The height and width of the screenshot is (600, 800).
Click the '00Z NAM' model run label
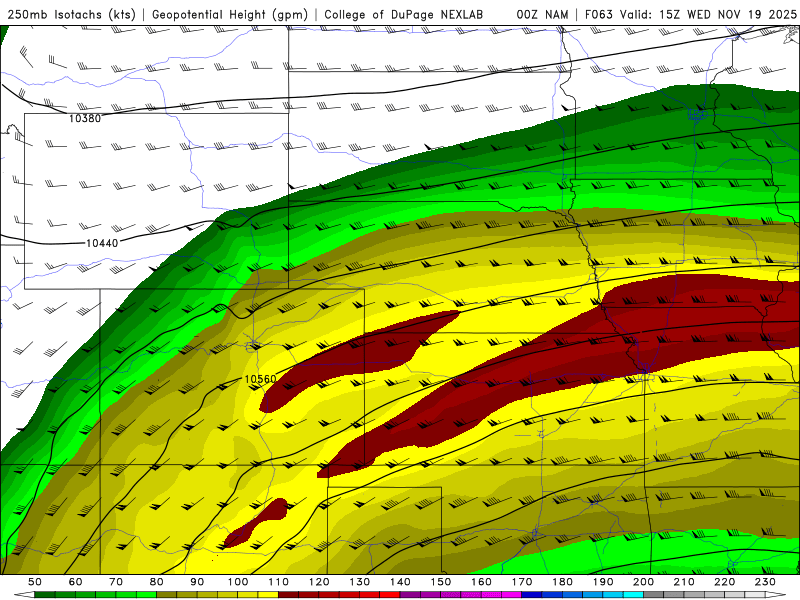pos(542,15)
